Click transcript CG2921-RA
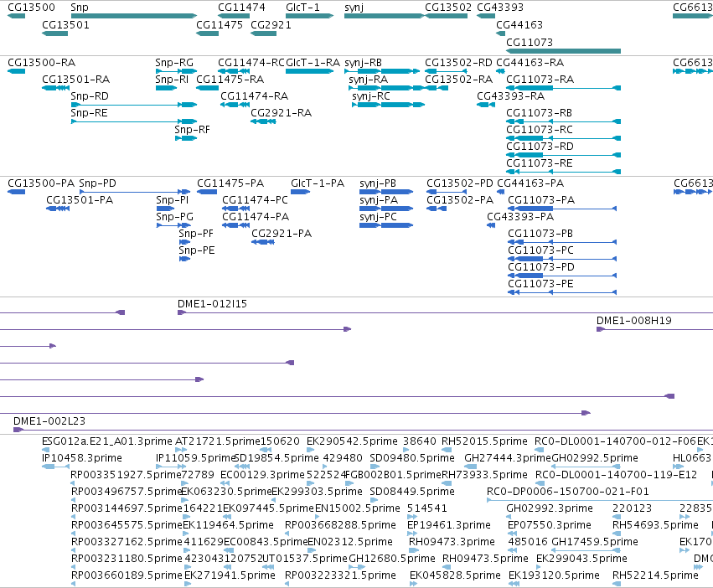The image size is (713, 588). (x=281, y=113)
